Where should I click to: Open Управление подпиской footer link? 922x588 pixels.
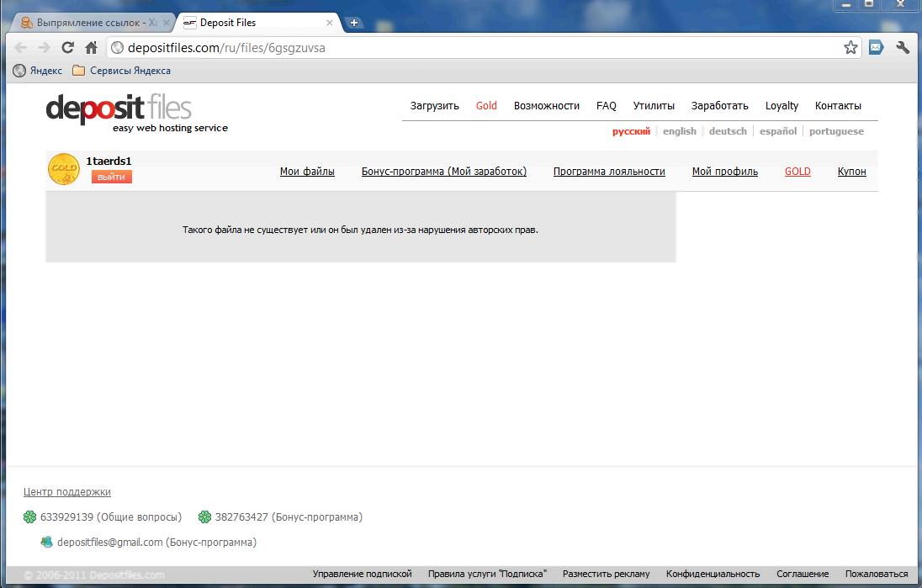(x=363, y=574)
